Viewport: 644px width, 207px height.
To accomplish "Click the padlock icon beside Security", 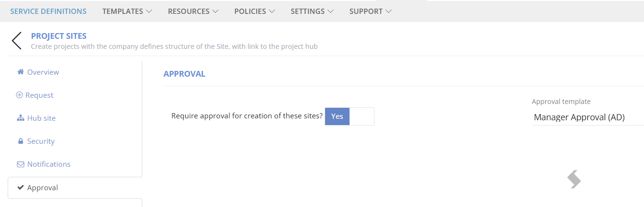I will [x=21, y=141].
